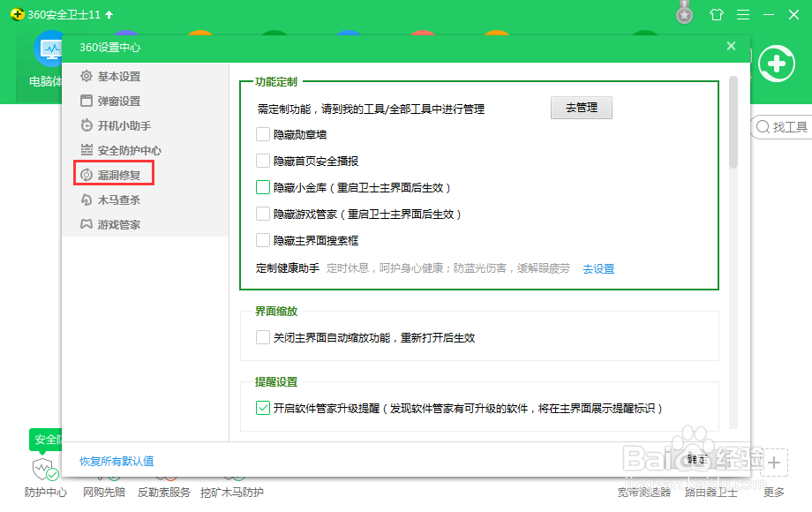812x512 pixels.
Task: Click the 电脑体检 monitor icon in the main window
Action: 48,49
